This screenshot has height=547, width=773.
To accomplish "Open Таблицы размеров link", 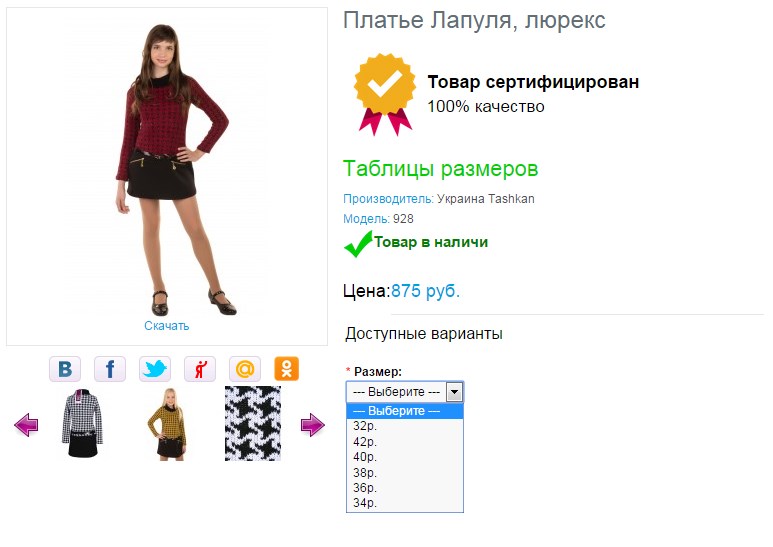I will pos(440,169).
